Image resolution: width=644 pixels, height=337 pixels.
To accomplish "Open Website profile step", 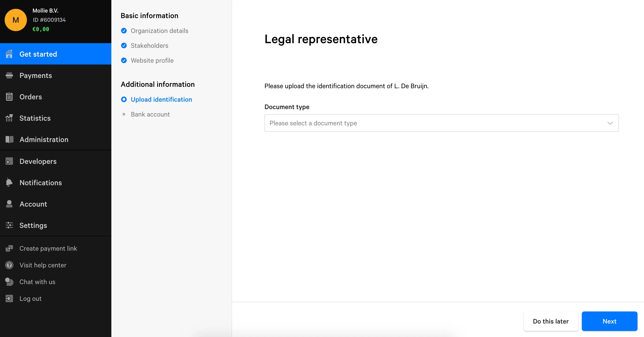I will [152, 60].
